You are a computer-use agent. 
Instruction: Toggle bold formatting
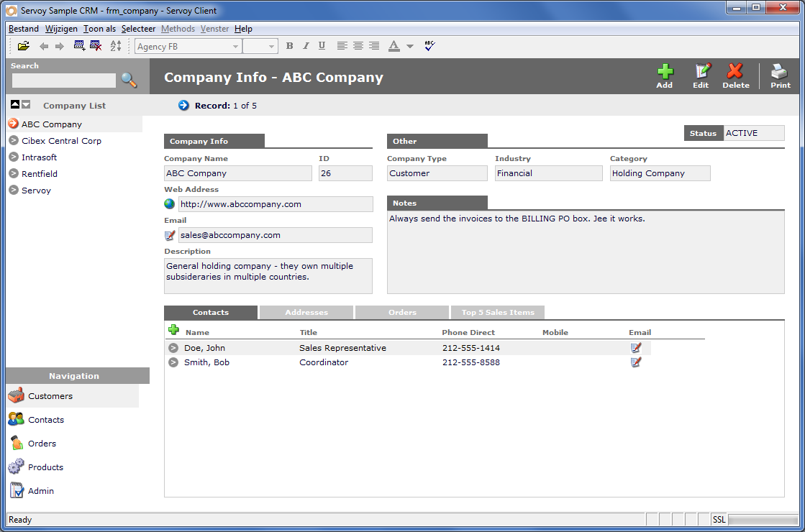(289, 46)
